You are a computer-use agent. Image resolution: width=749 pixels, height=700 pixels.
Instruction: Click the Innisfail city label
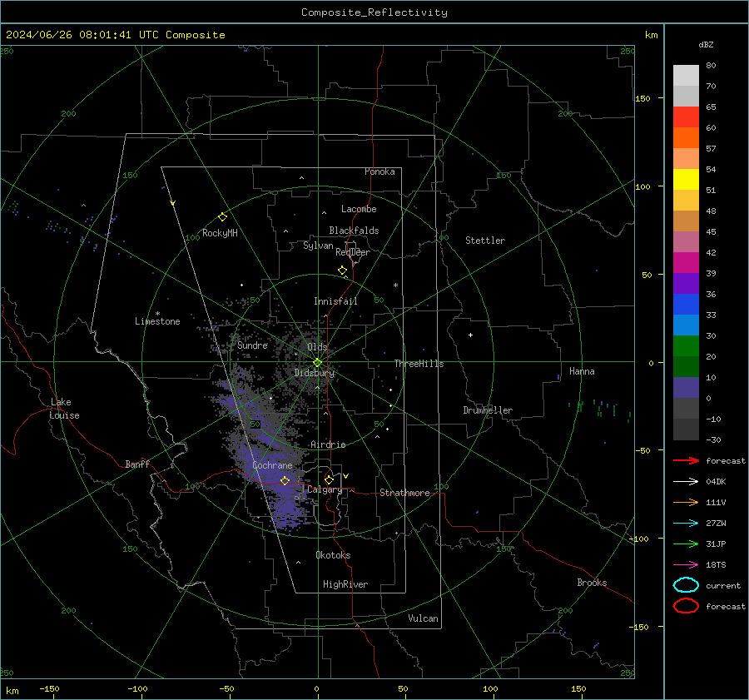(335, 301)
